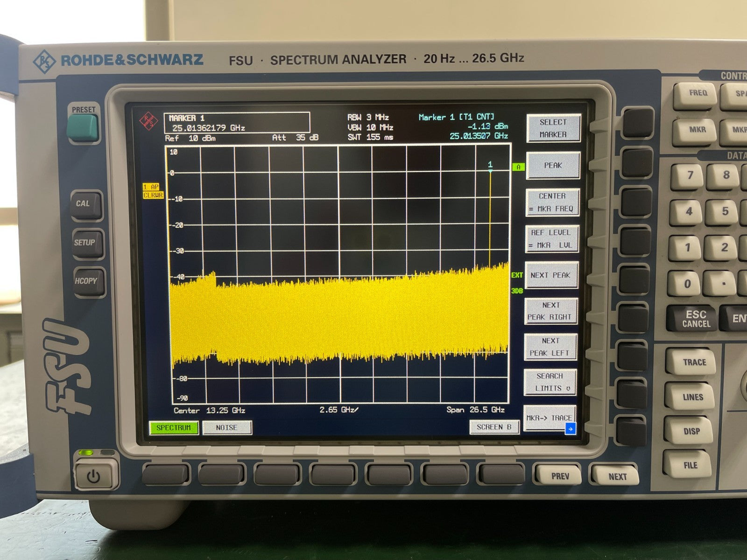
Task: Push the hardware softkey beside NEXT PEAK
Action: pos(634,280)
